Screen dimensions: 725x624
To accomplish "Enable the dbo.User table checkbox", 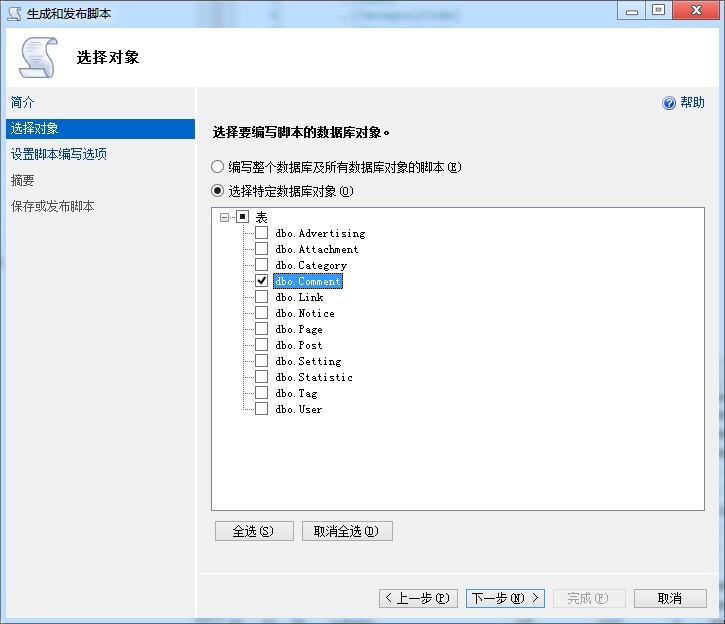I will click(261, 409).
